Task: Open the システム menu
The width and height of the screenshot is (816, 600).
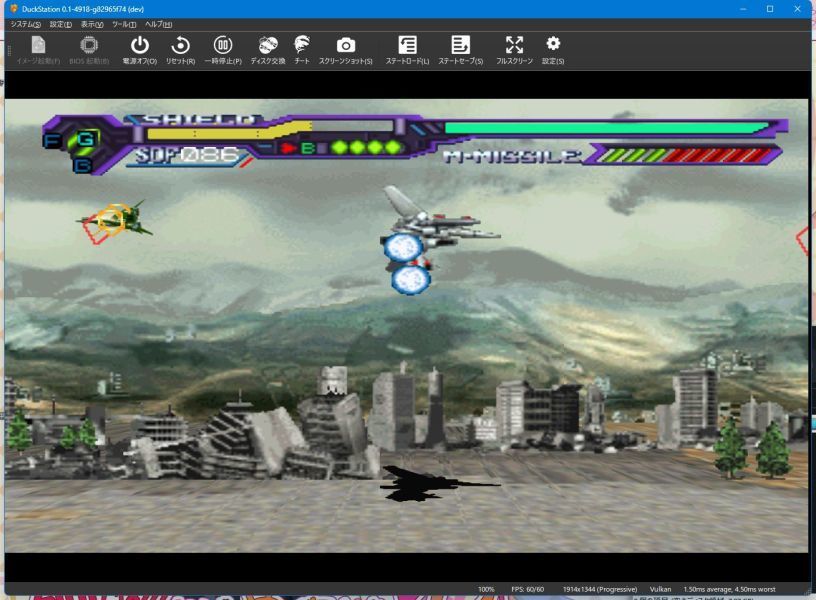Action: pyautogui.click(x=26, y=24)
